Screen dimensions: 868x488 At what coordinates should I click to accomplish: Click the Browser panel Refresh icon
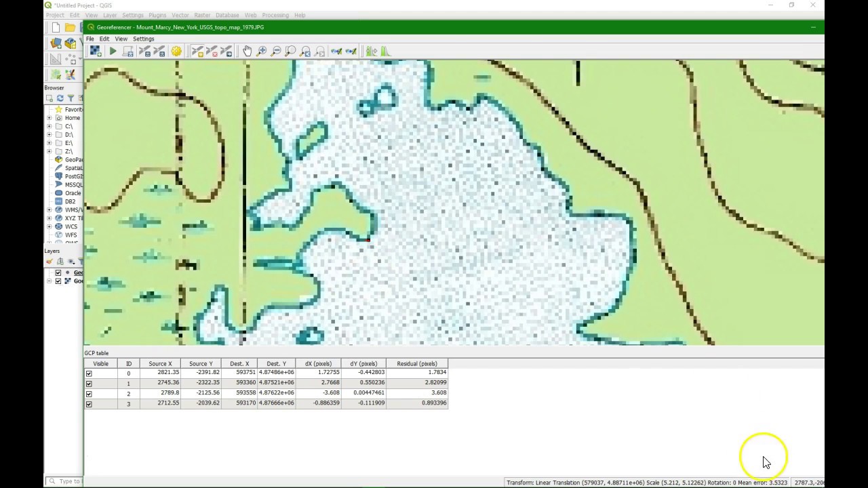point(60,98)
